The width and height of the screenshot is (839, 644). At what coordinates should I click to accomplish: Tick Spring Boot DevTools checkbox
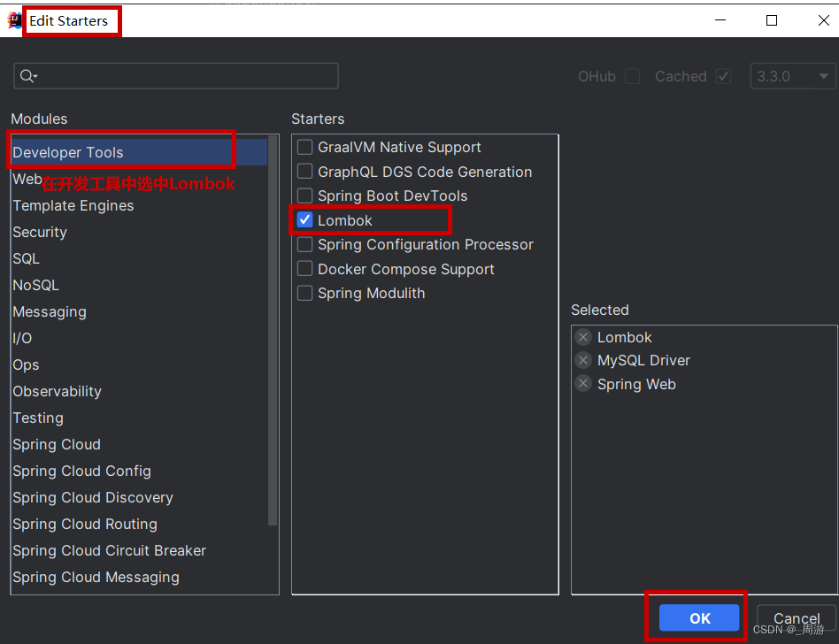tap(304, 195)
